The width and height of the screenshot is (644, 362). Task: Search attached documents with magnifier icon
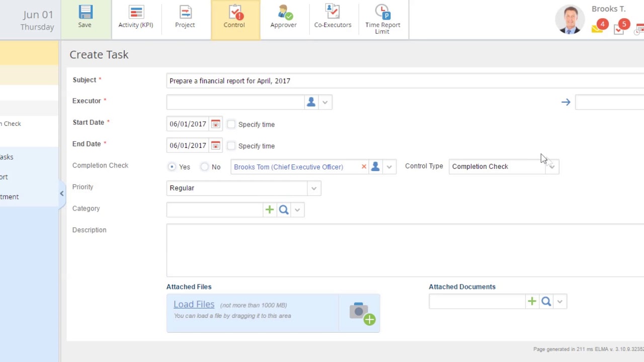click(546, 301)
